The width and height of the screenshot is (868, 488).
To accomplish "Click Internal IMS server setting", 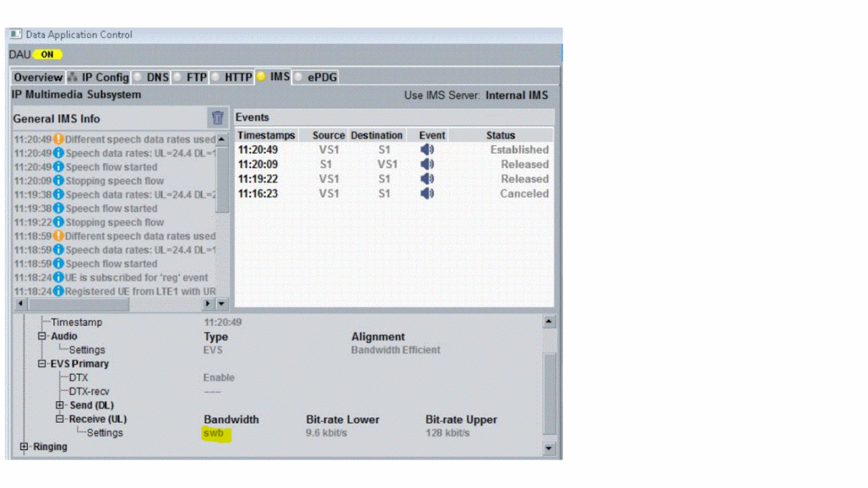I will [516, 96].
